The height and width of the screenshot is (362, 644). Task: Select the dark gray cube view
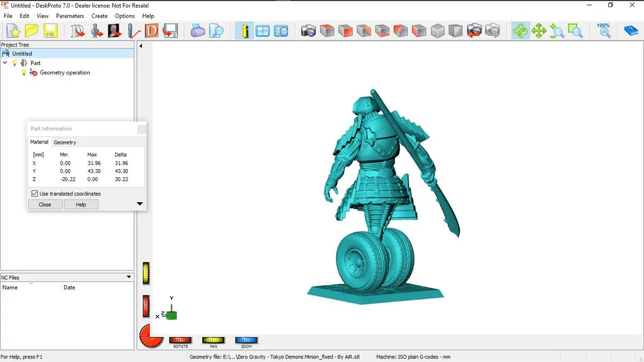tap(456, 31)
